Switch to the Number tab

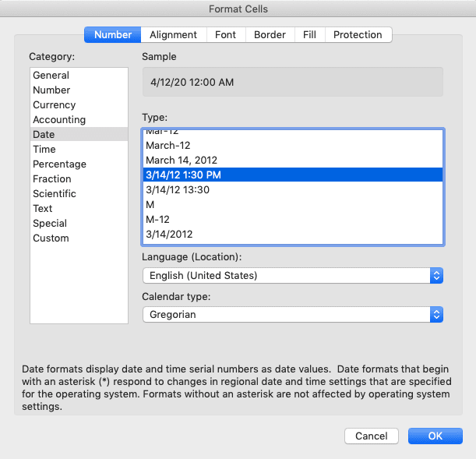113,34
